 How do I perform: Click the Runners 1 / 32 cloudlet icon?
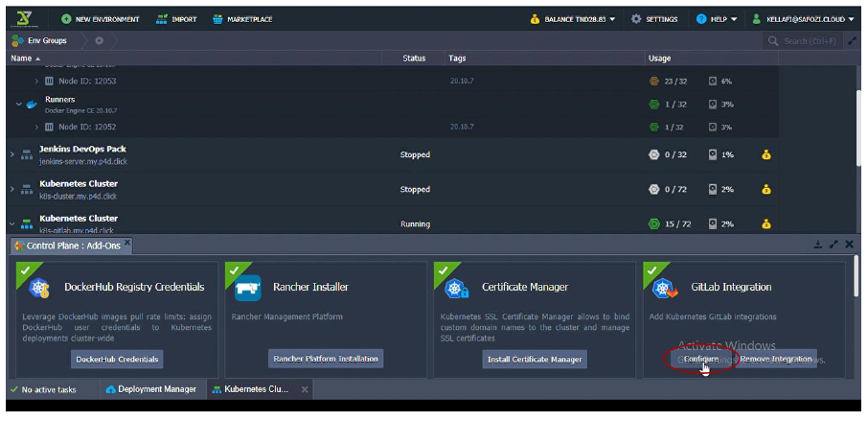click(x=653, y=105)
